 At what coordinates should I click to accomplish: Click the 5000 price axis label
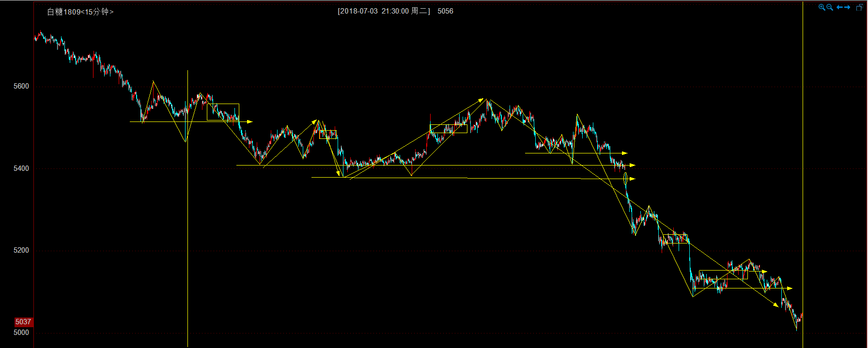21,333
